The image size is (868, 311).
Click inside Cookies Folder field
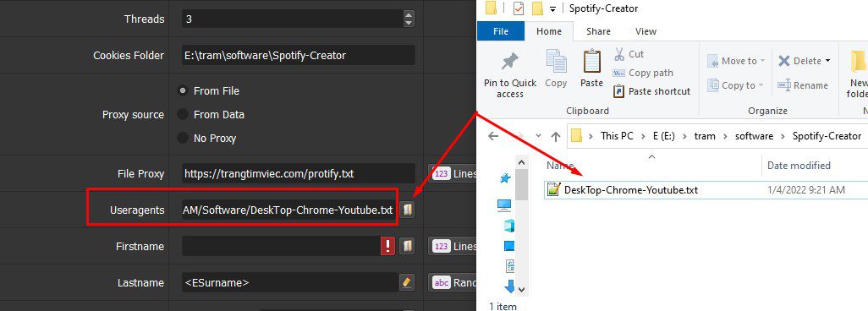click(299, 55)
